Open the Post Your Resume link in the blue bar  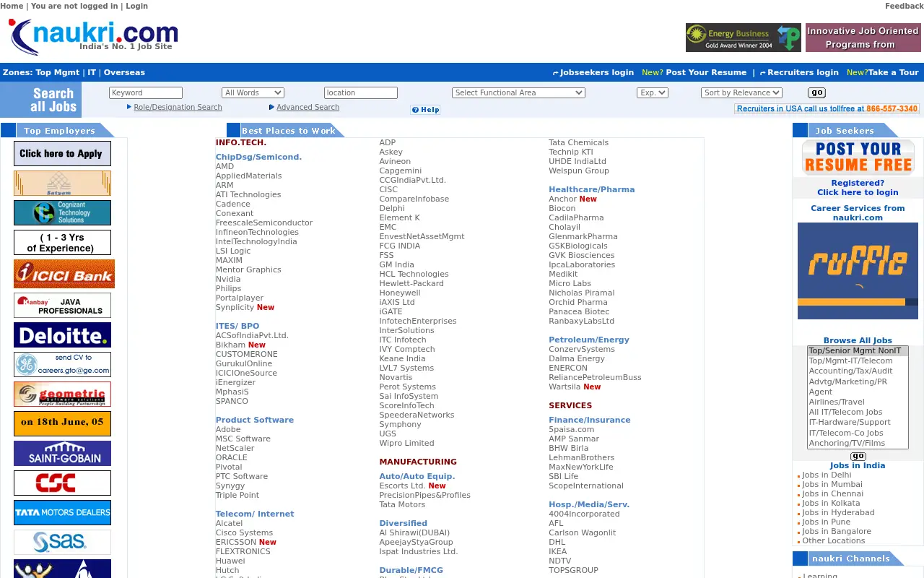click(706, 72)
